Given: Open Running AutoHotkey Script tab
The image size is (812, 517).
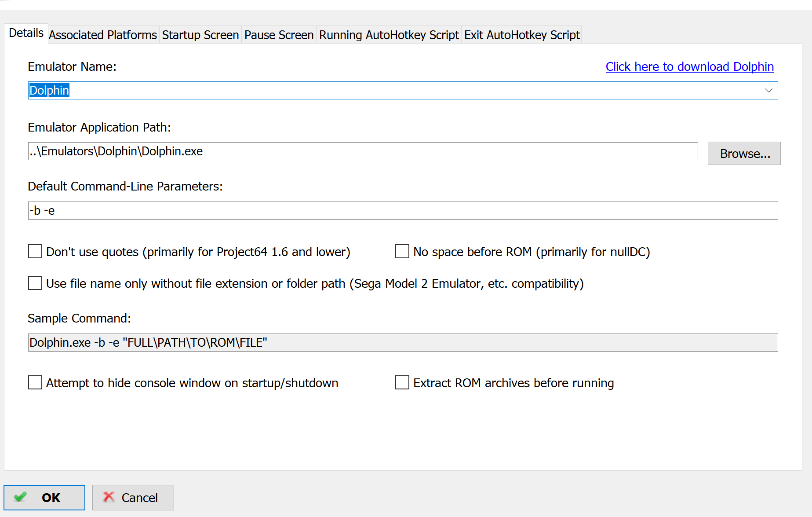Looking at the screenshot, I should [389, 35].
